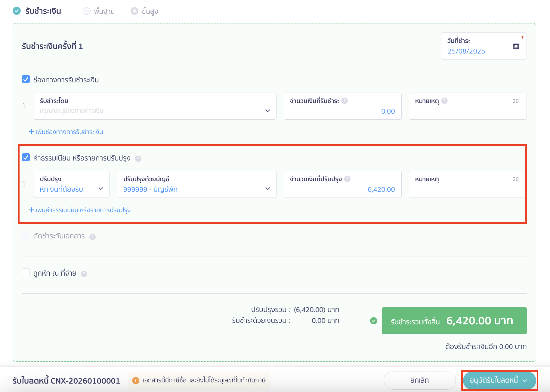Expand the ปรับปรุง type dropdown
Image resolution: width=550 pixels, height=392 pixels.
(71, 184)
